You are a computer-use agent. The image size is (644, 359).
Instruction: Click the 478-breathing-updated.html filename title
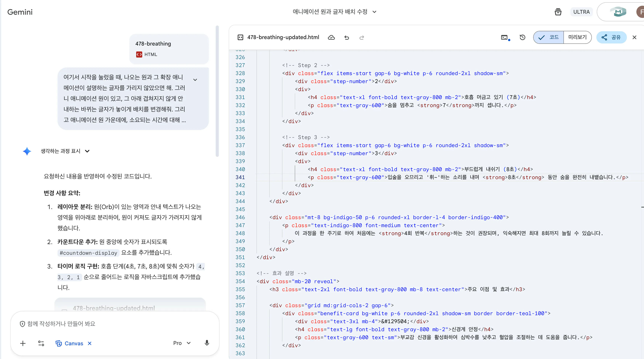283,37
